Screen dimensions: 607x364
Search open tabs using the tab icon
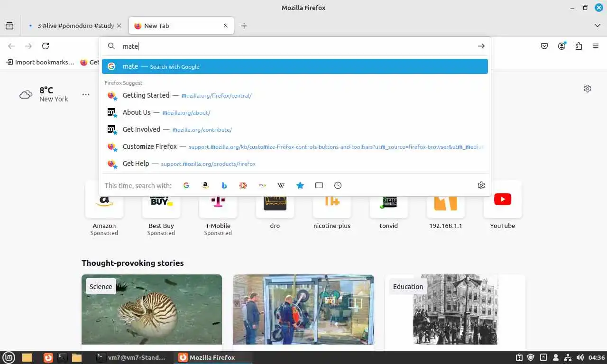[319, 185]
